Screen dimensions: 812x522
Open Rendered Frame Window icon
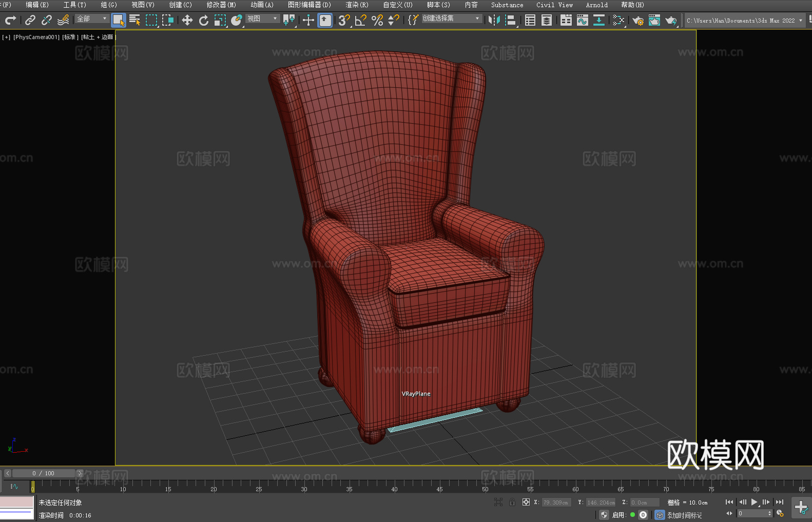654,20
